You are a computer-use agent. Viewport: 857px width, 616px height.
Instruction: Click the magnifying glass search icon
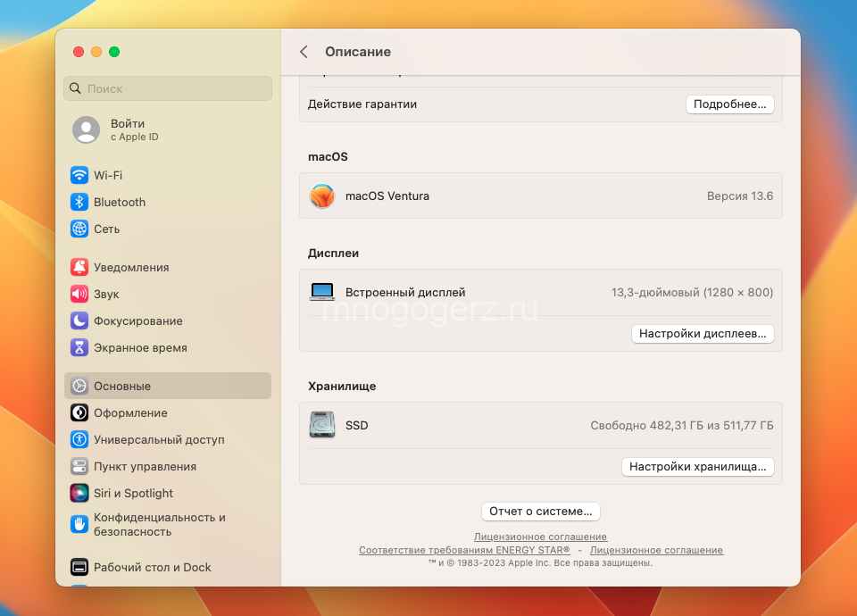pos(75,88)
